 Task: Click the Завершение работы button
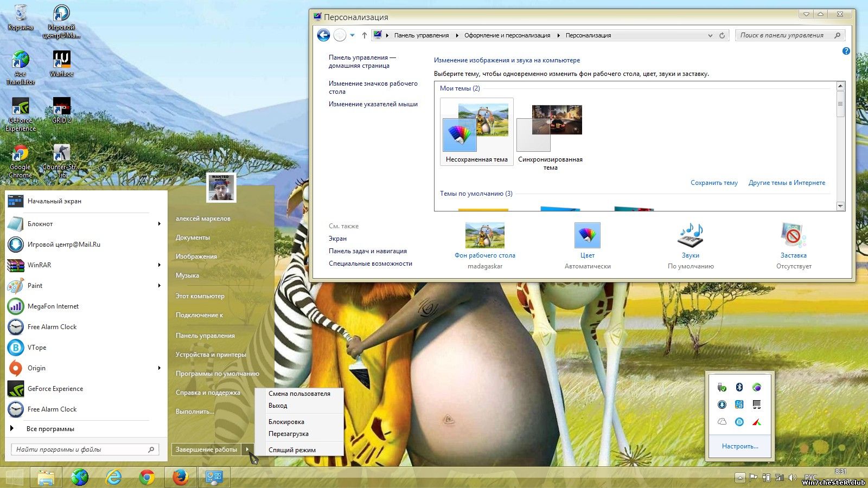click(206, 449)
